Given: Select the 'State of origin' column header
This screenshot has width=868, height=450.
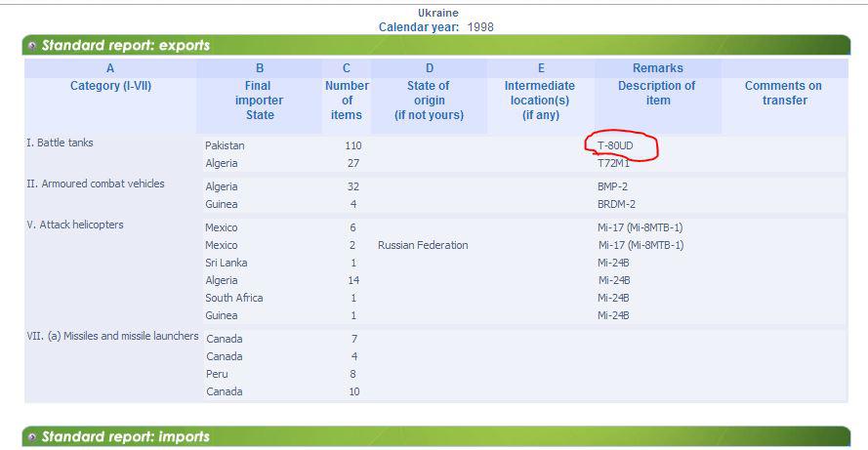Looking at the screenshot, I should (x=429, y=101).
